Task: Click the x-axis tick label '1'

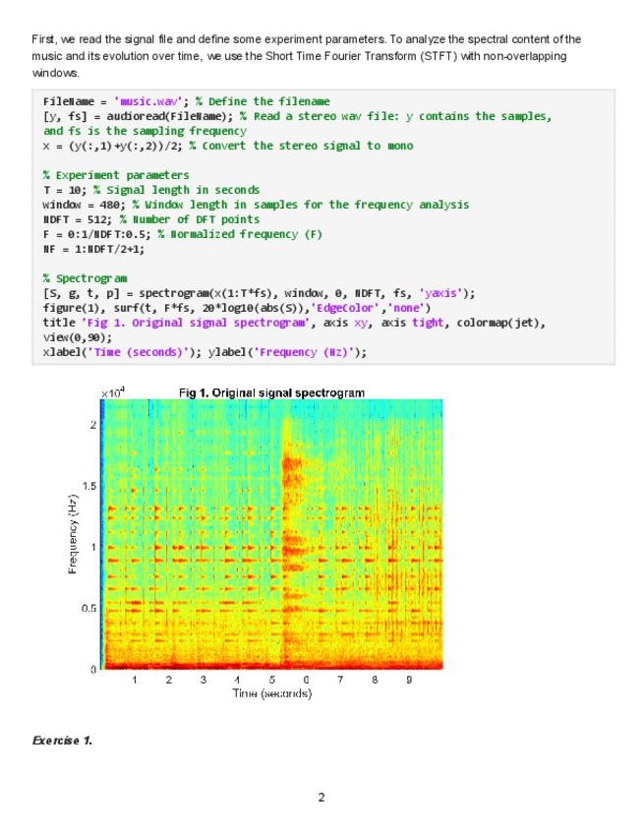Action: click(x=135, y=680)
